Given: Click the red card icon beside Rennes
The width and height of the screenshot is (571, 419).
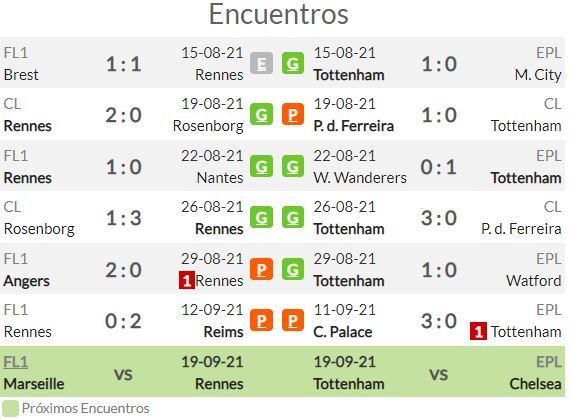Looking at the screenshot, I should pyautogui.click(x=187, y=280).
